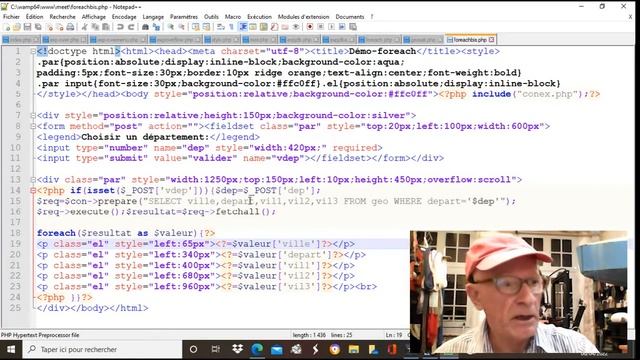Paste clipboard contents via toolbar

[106, 27]
